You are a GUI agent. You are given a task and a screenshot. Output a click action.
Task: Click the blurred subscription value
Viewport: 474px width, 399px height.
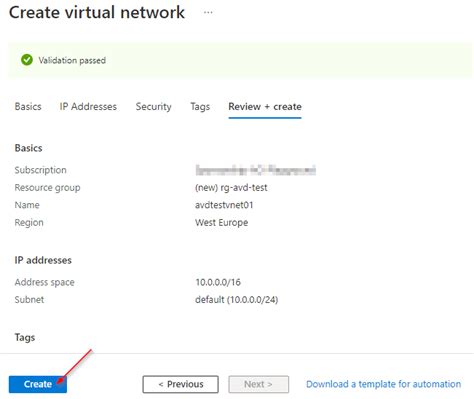tap(255, 170)
